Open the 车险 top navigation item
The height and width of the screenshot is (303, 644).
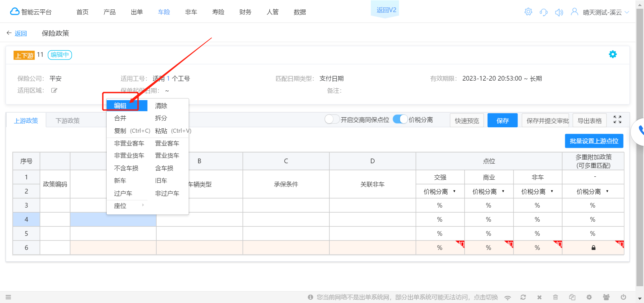164,12
